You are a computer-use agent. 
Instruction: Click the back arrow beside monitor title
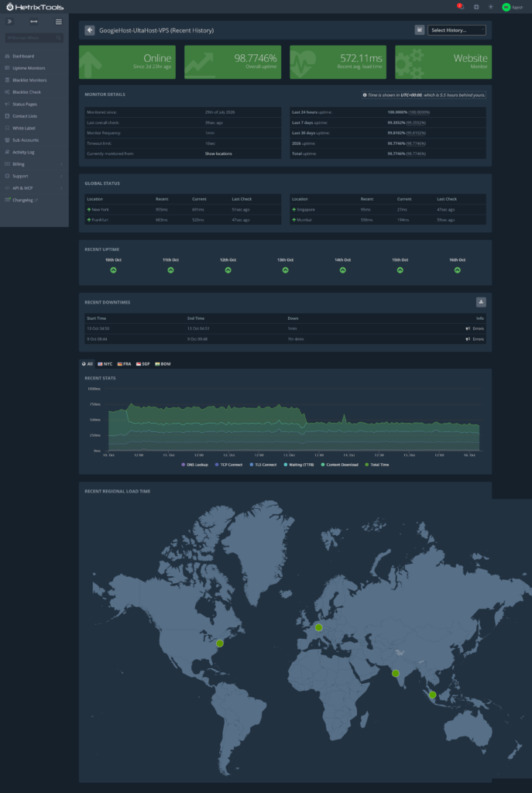[x=90, y=30]
